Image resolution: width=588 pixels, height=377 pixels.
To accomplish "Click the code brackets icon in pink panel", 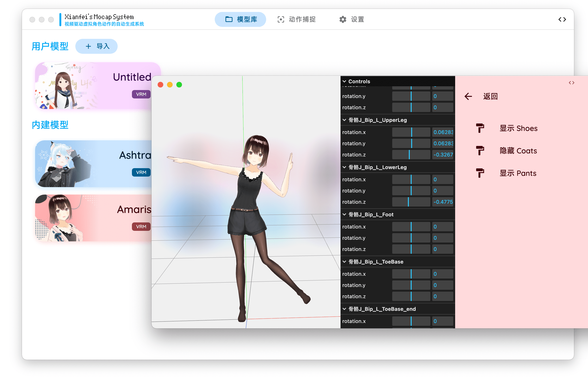I will 571,83.
